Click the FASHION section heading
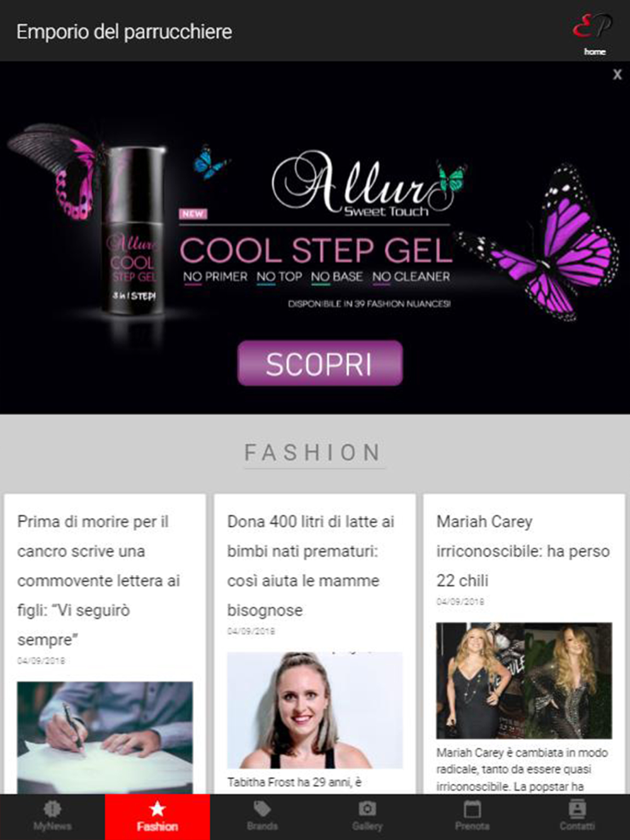The height and width of the screenshot is (840, 630). click(313, 452)
